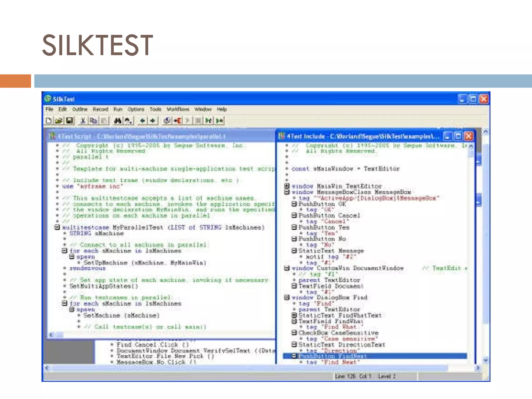Collapse the CheckBox CaseSensitive tree node
Viewport: 532px width, 399px height.
[294, 332]
